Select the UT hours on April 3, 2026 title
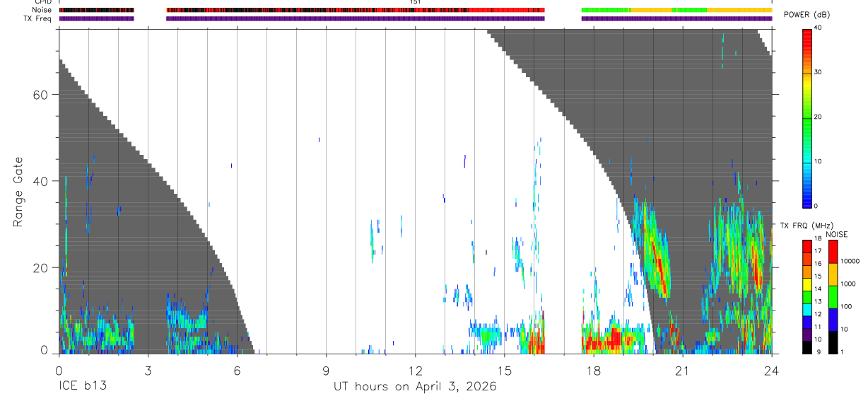 click(x=415, y=387)
